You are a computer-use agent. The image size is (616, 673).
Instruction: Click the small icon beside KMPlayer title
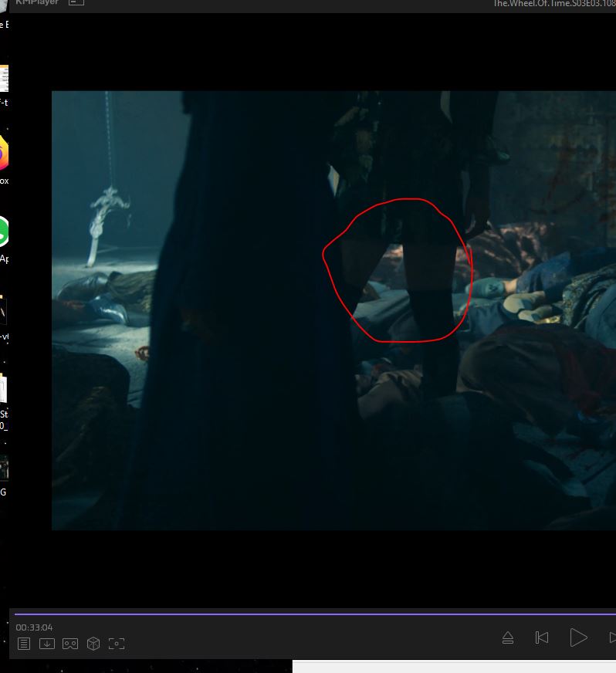[76, 3]
